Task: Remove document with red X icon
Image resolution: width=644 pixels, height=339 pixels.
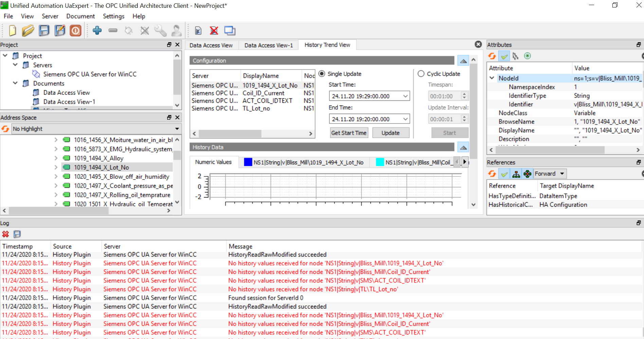Action: point(214,31)
